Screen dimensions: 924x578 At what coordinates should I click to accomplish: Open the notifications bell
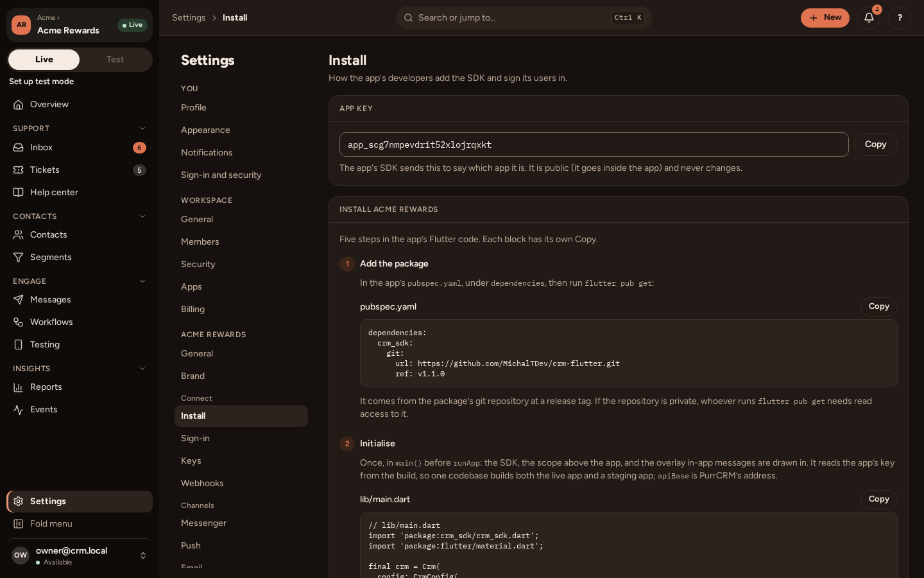coord(869,18)
